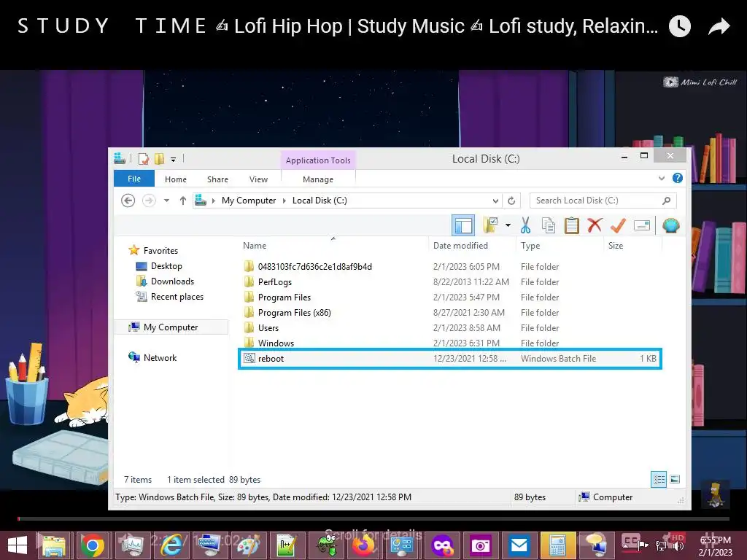Open the recent locations dropdown arrow
This screenshot has width=747, height=560.
point(167,201)
